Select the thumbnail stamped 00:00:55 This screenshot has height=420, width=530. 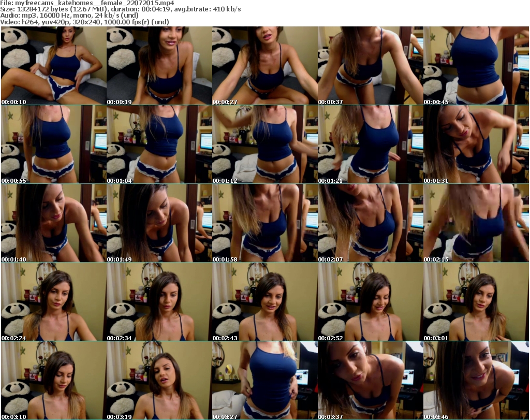click(54, 144)
